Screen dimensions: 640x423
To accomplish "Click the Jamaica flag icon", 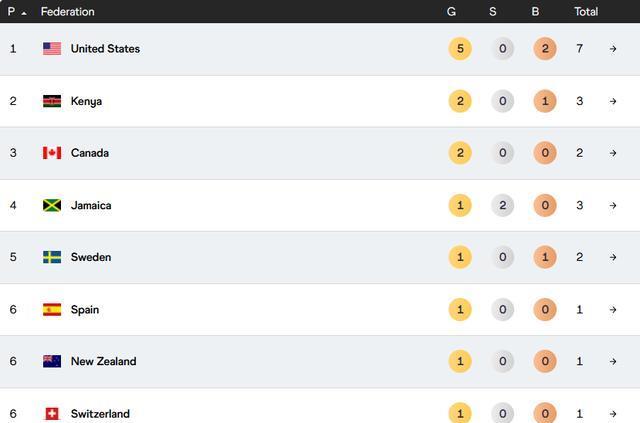I will coord(52,205).
